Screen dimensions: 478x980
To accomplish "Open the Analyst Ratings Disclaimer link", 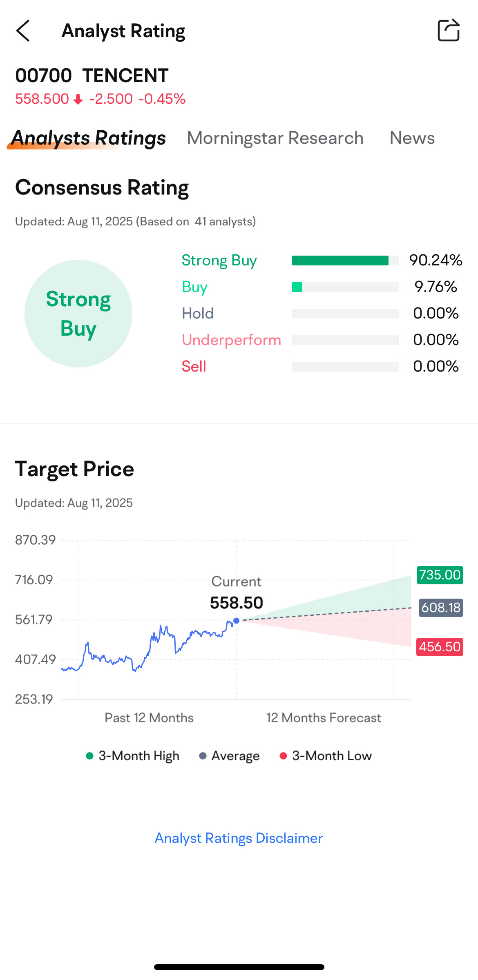I will 239,838.
